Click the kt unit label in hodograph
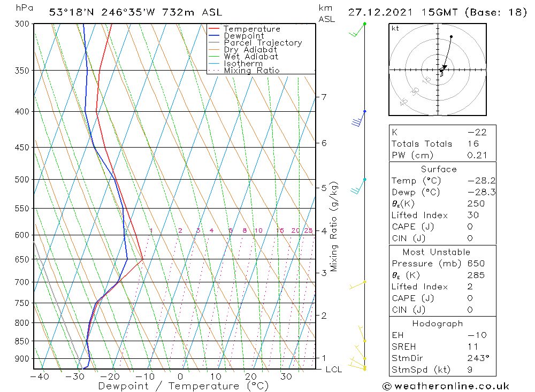Viewport: 535px width, 392px height. tap(395, 28)
